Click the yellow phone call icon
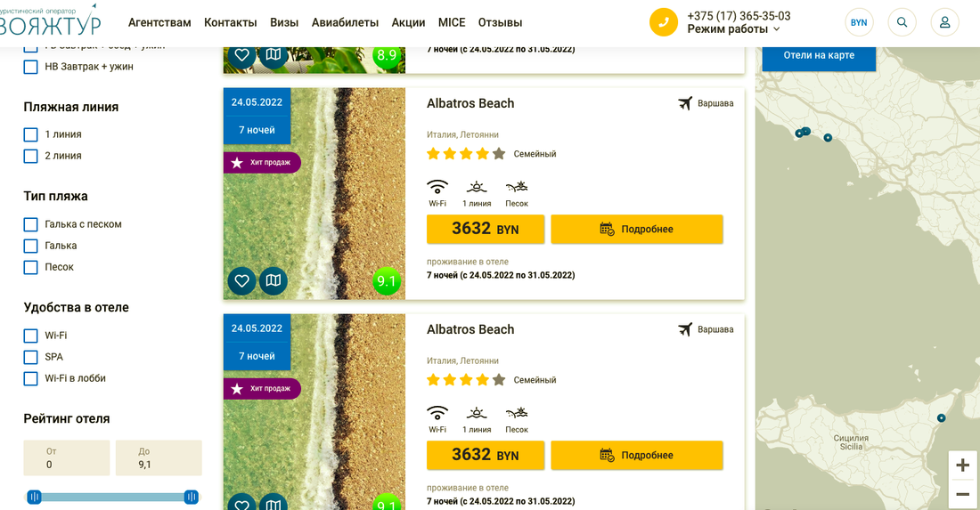 pyautogui.click(x=664, y=22)
